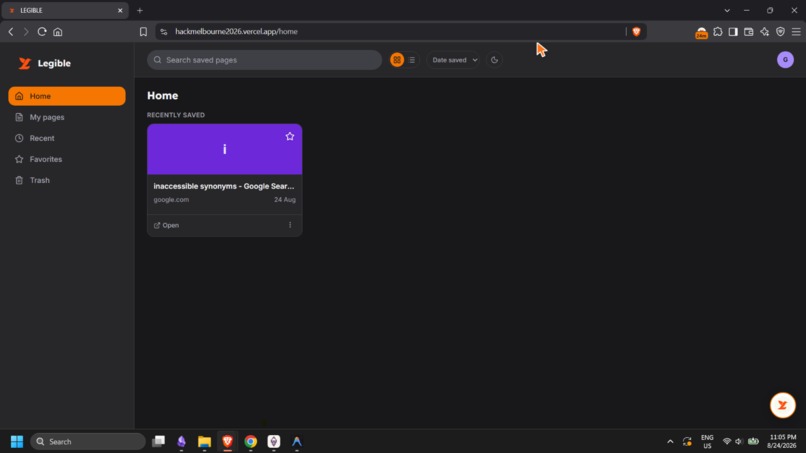Close the LEGIBLE tab
Image resolution: width=806 pixels, height=453 pixels.
click(120, 10)
